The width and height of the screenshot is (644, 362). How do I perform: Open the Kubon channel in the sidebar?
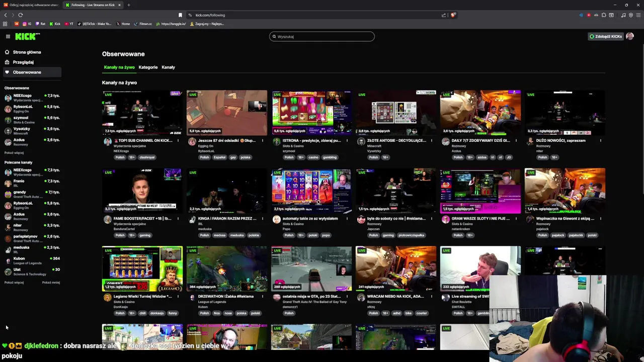coord(31,260)
